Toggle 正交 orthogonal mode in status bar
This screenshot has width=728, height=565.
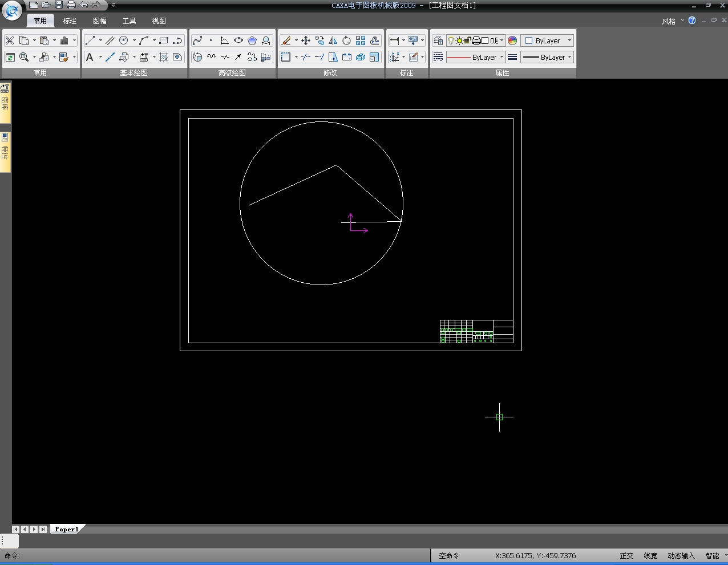click(x=627, y=555)
